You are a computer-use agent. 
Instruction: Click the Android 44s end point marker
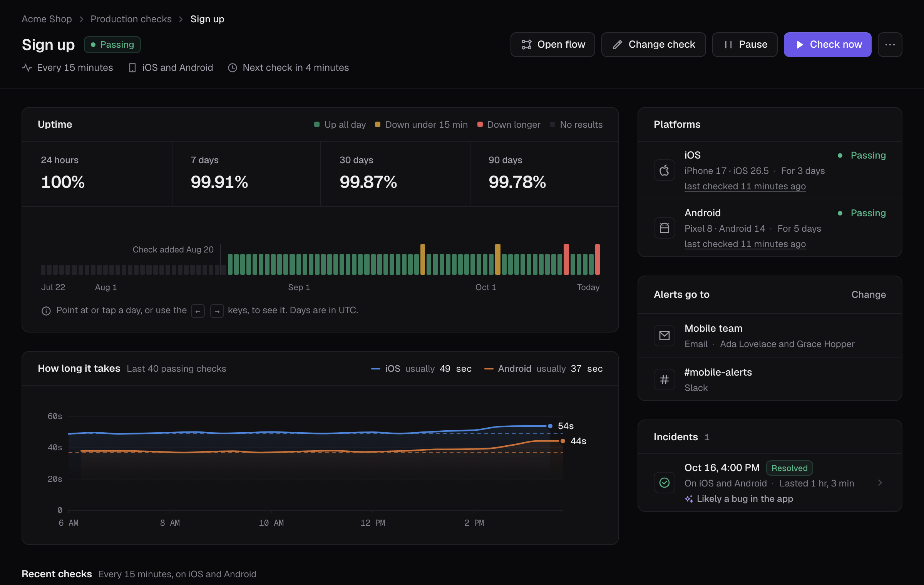tap(562, 441)
